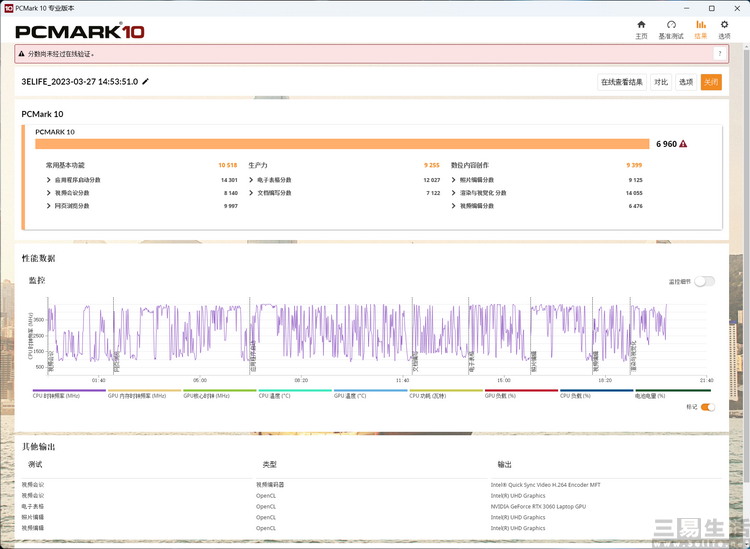Toggle the CPU 温度 (°C) legend series

pos(295,394)
